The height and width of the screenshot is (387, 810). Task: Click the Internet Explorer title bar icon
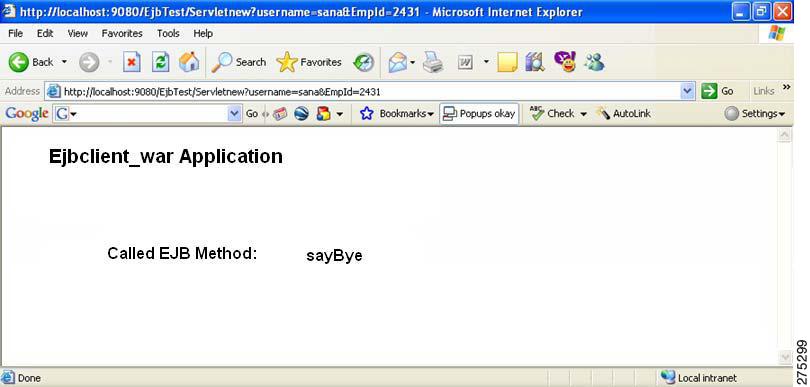pyautogui.click(x=9, y=11)
